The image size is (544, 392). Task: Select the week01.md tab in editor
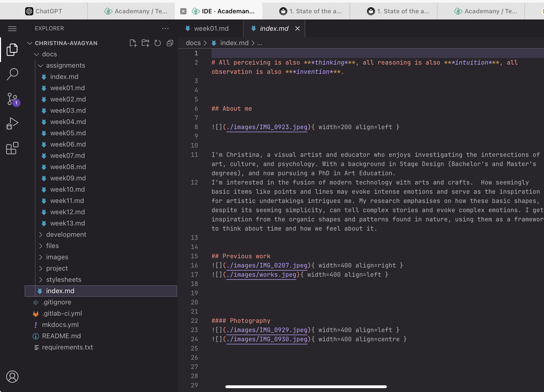click(211, 28)
